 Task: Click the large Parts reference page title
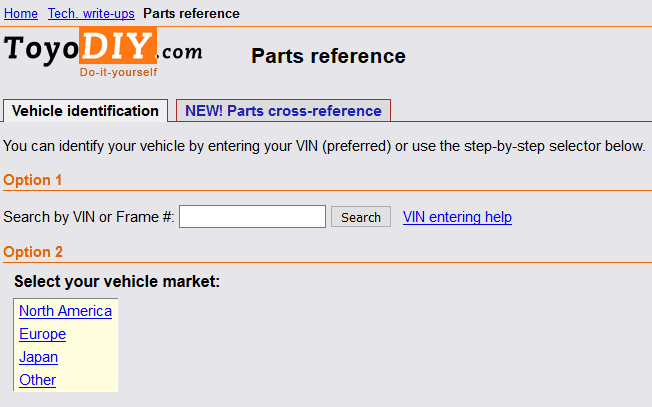click(x=328, y=56)
